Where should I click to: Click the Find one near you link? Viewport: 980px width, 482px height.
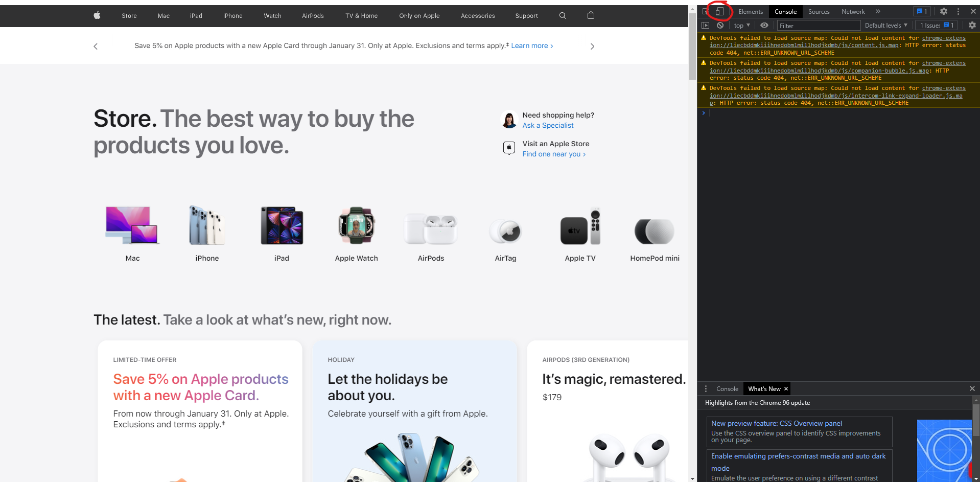click(x=554, y=154)
